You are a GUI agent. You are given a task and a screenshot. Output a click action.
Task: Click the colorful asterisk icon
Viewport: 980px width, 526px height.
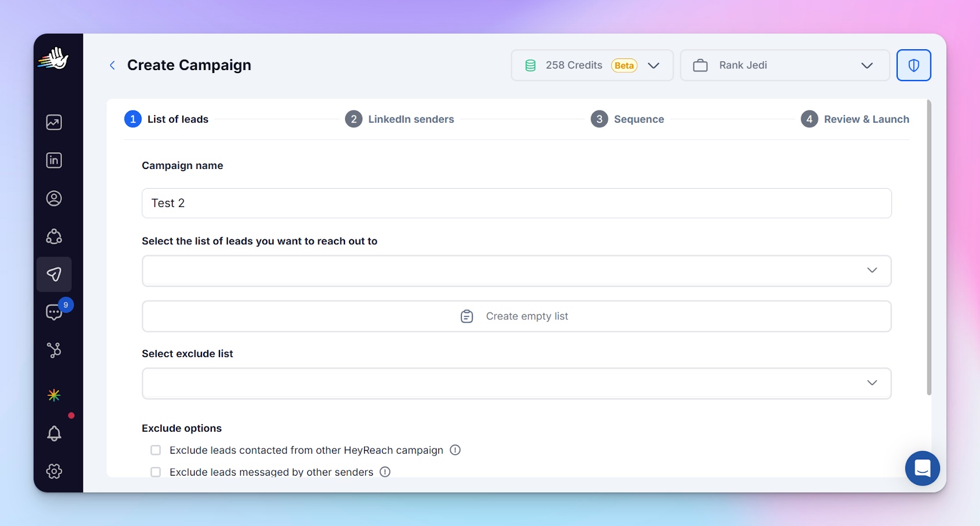(54, 395)
